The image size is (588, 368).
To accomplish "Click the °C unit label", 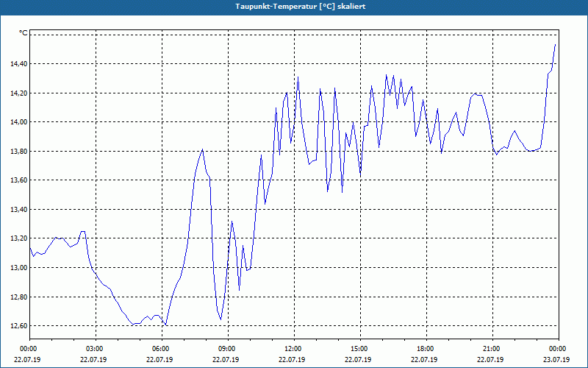I will pyautogui.click(x=24, y=33).
